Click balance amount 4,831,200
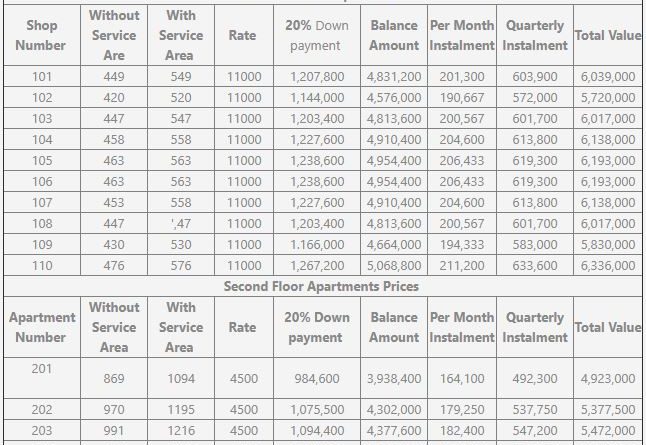Image resolution: width=646 pixels, height=445 pixels. click(394, 77)
